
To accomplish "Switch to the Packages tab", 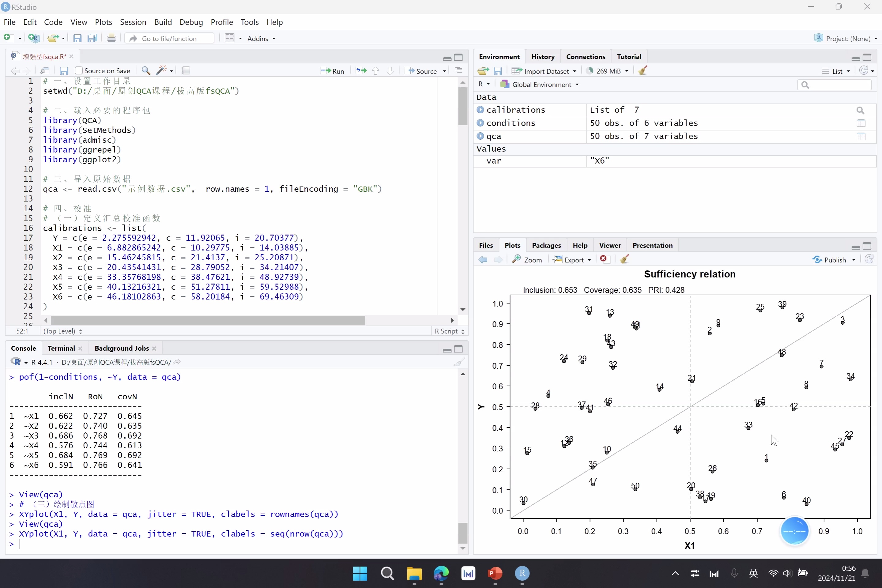I will [546, 245].
